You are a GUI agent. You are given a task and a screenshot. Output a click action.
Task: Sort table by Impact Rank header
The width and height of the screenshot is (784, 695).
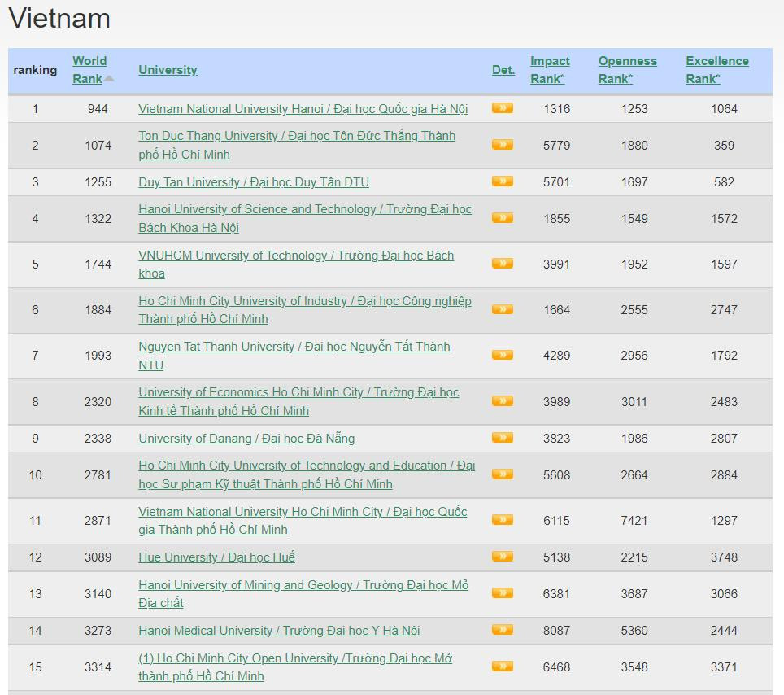550,70
